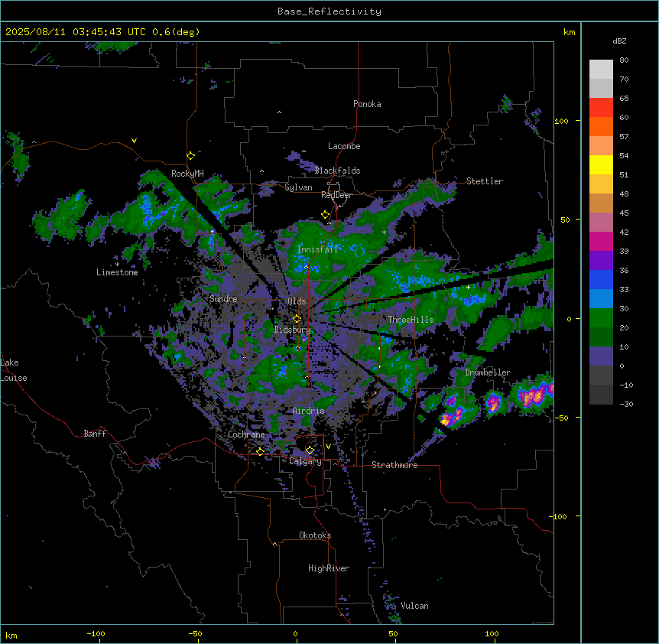The width and height of the screenshot is (659, 644).
Task: Click the yellow diamond marker south of RedDeer
Action: [326, 215]
